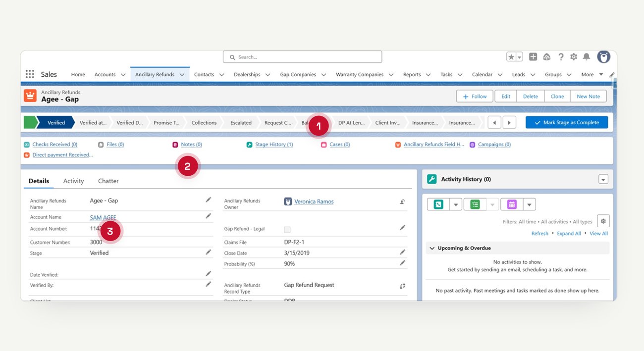The height and width of the screenshot is (351, 644).
Task: Toggle the Gap Refund - Legal checkbox
Action: click(x=287, y=230)
